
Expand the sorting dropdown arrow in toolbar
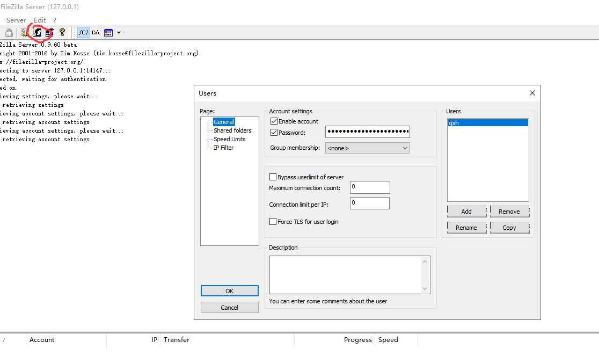pyautogui.click(x=119, y=33)
